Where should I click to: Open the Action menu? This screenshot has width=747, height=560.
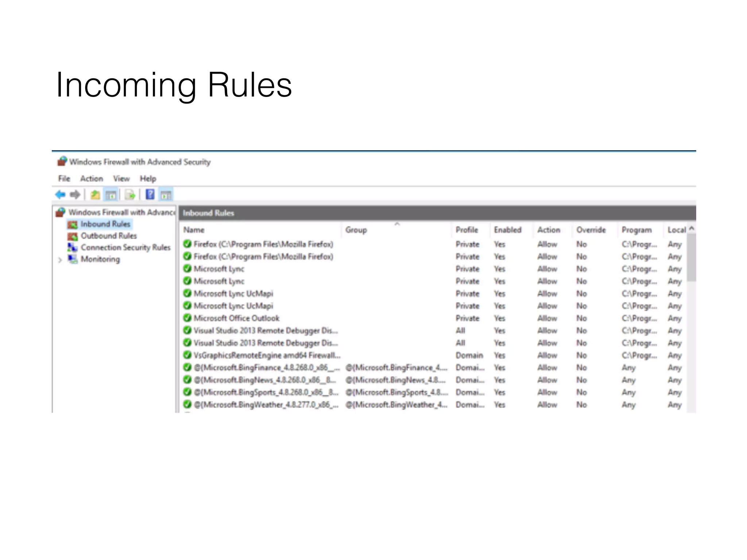pyautogui.click(x=92, y=179)
